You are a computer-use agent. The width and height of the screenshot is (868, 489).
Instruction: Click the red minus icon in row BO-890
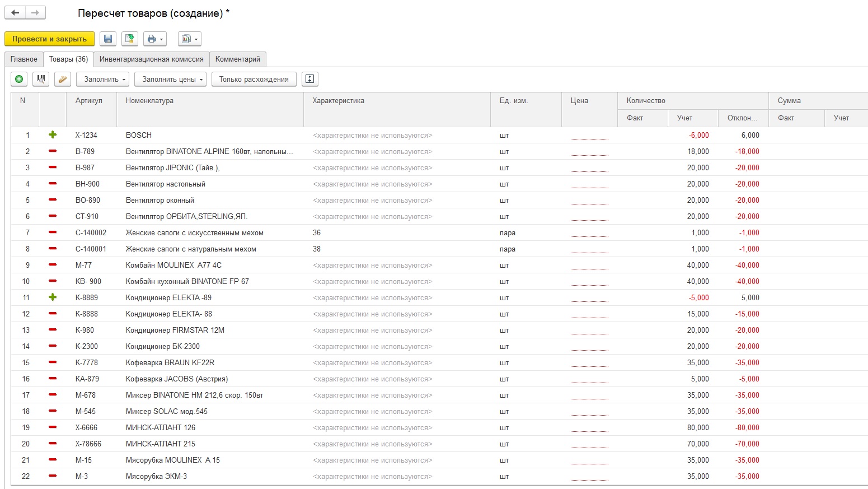[x=53, y=200]
